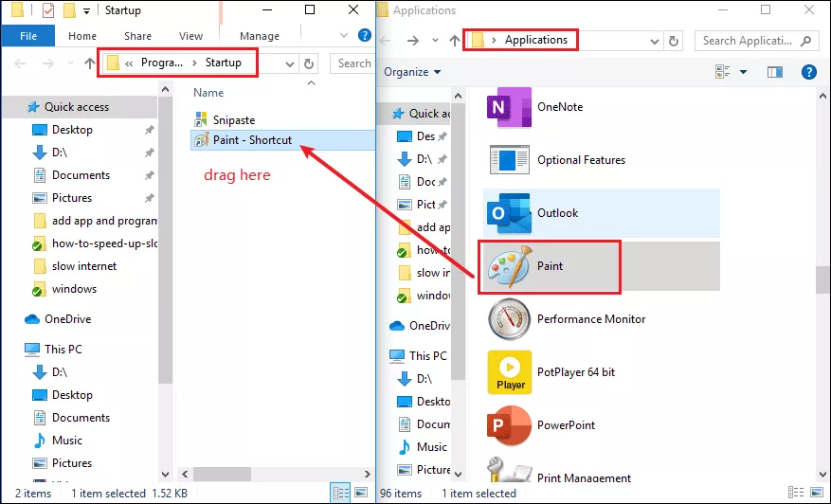Expand the Startup address bar history dropdown
This screenshot has width=831, height=504.
pyautogui.click(x=289, y=64)
